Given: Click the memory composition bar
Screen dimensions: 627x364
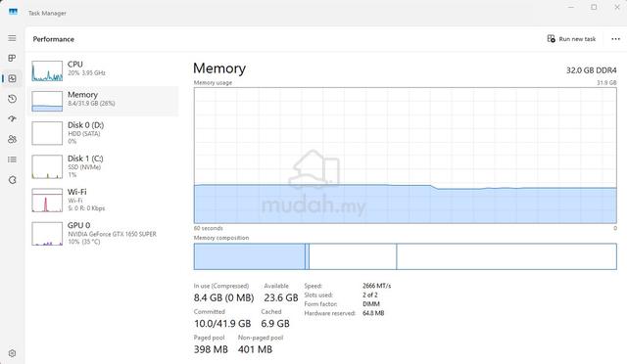Looking at the screenshot, I should (405, 256).
